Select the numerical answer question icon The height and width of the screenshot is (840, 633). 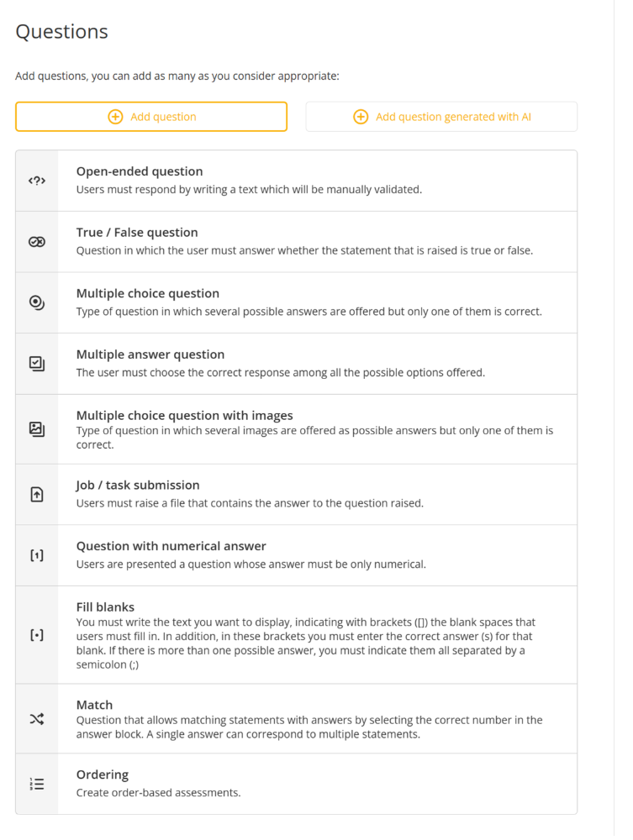(x=36, y=555)
